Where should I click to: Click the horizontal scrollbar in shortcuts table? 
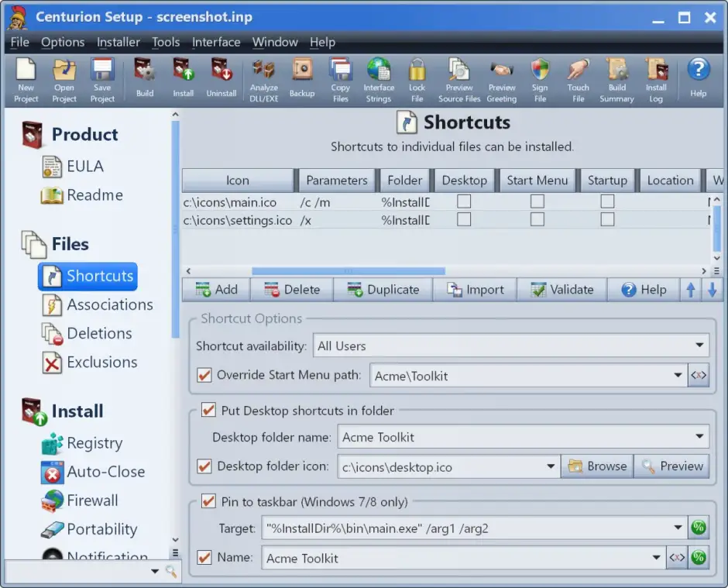[348, 271]
